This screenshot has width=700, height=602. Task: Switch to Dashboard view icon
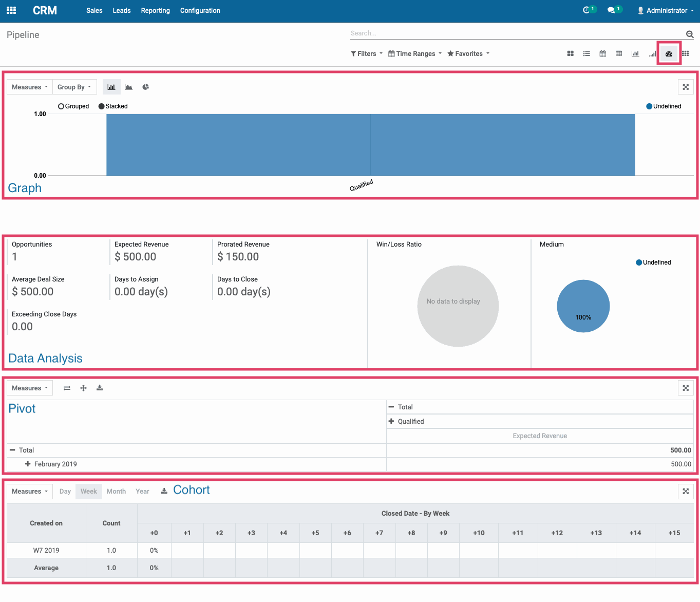pyautogui.click(x=669, y=53)
